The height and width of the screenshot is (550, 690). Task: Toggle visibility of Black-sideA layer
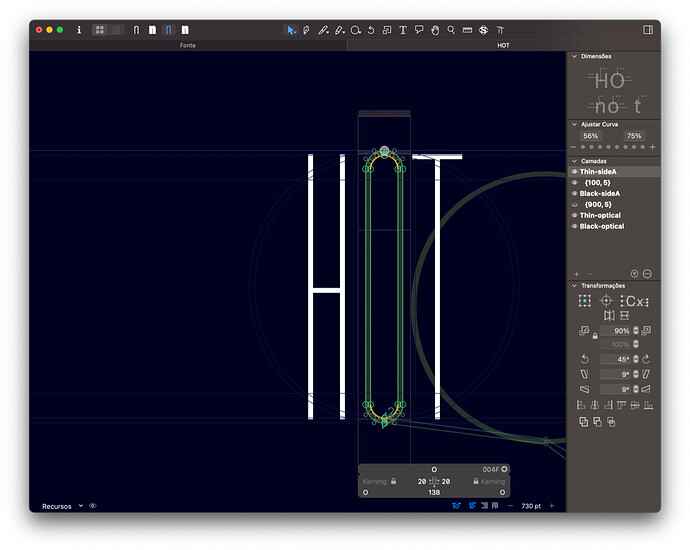pyautogui.click(x=574, y=194)
